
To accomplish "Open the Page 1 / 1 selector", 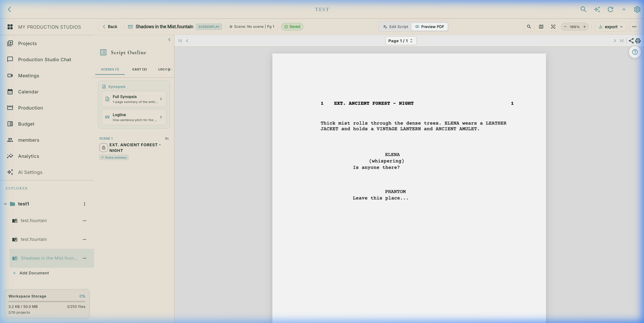I will pyautogui.click(x=401, y=41).
